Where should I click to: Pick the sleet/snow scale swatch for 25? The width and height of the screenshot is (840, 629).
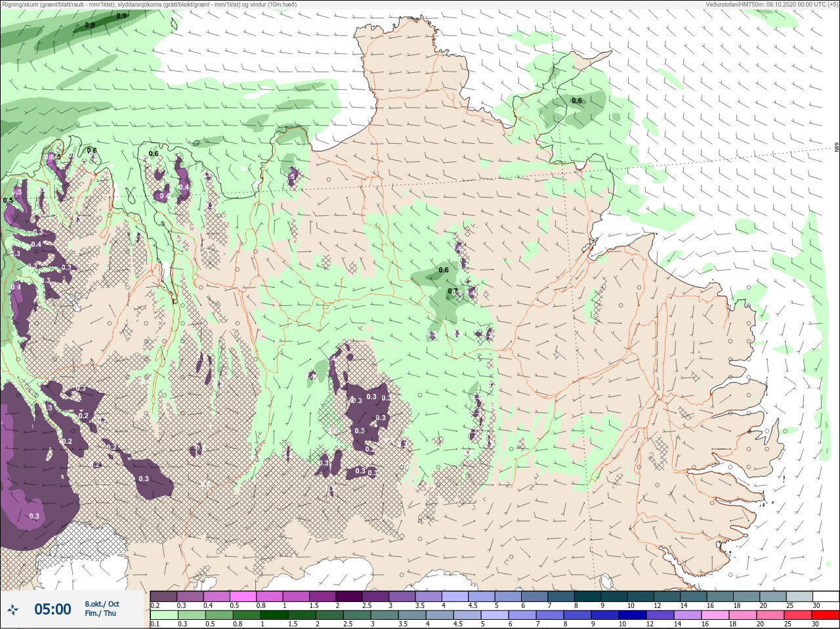point(799,596)
